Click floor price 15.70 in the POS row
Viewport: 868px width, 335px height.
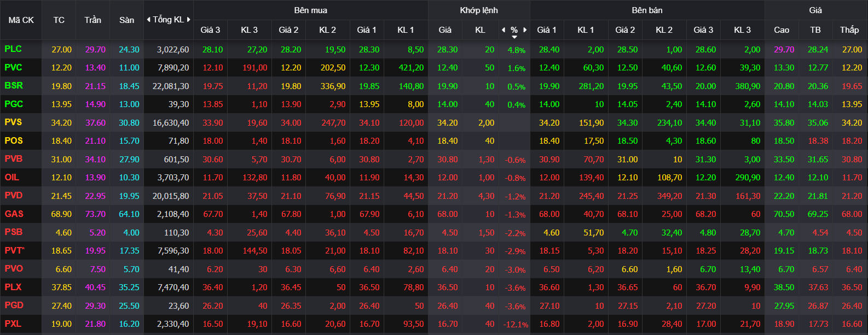[129, 141]
